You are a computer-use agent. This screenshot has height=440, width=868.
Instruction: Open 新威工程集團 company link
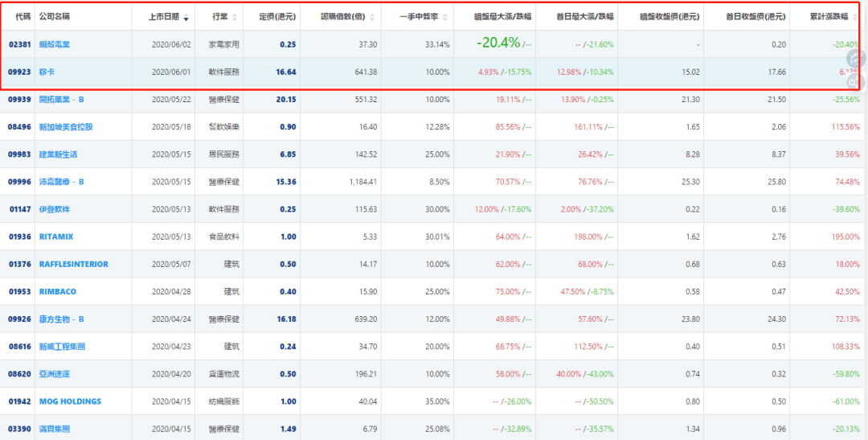coord(62,347)
